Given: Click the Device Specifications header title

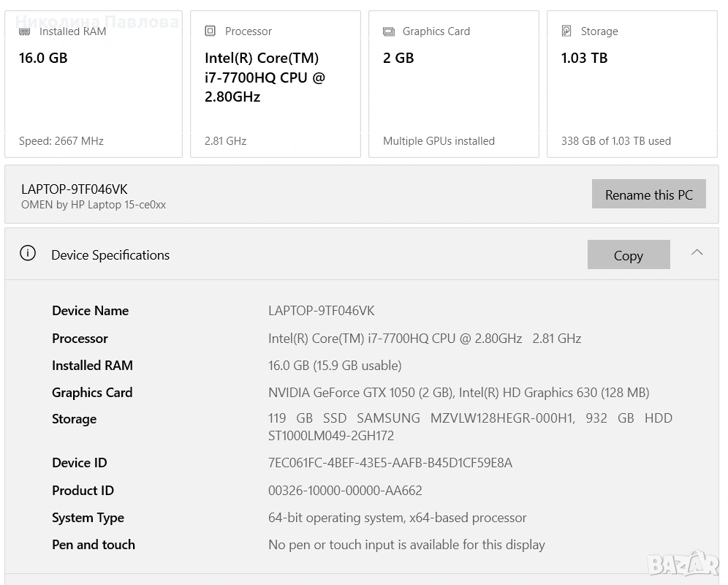Looking at the screenshot, I should pyautogui.click(x=110, y=255).
